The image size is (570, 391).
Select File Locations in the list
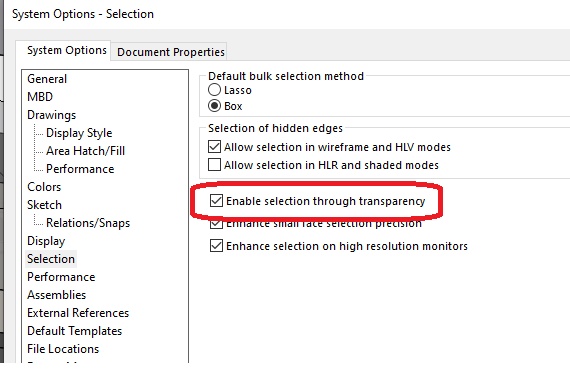coord(63,349)
